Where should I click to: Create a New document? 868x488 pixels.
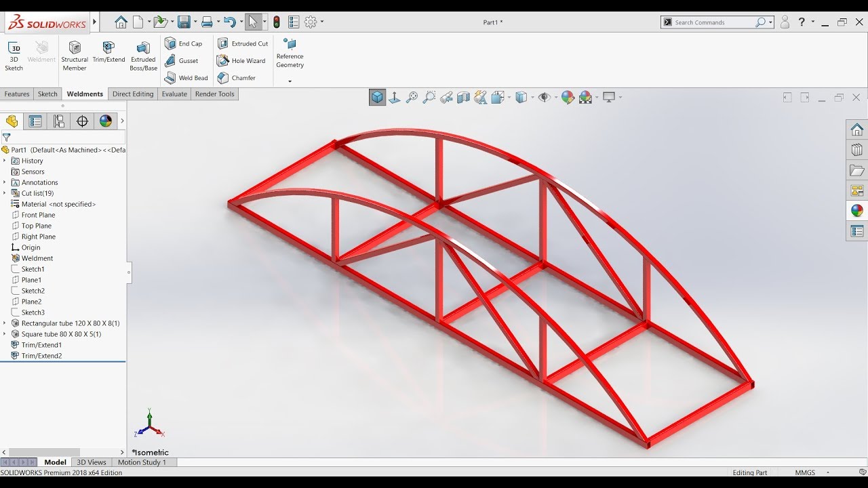click(x=138, y=22)
